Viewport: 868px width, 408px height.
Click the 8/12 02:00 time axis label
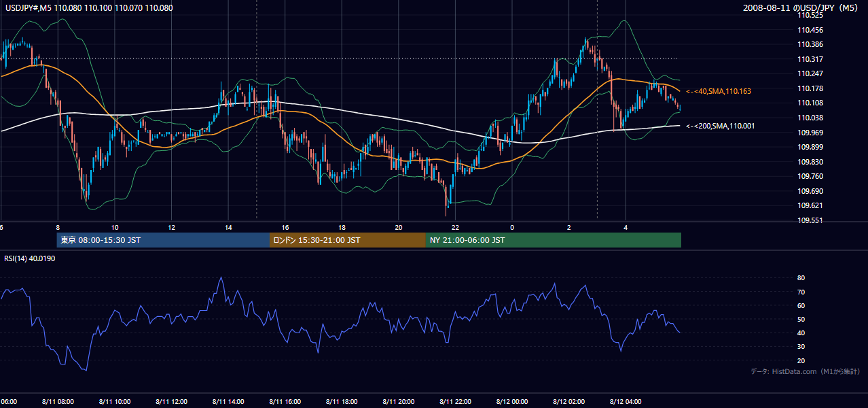pyautogui.click(x=568, y=402)
